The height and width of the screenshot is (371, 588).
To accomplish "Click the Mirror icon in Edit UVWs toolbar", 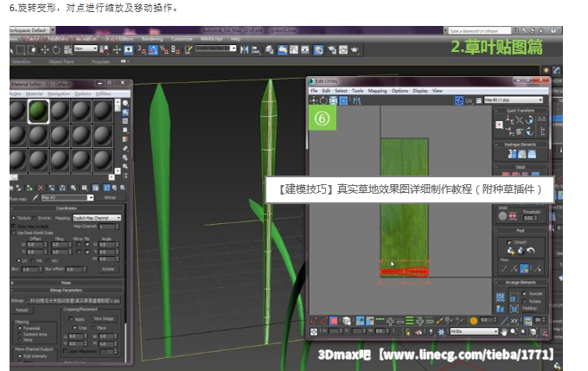I will click(355, 100).
